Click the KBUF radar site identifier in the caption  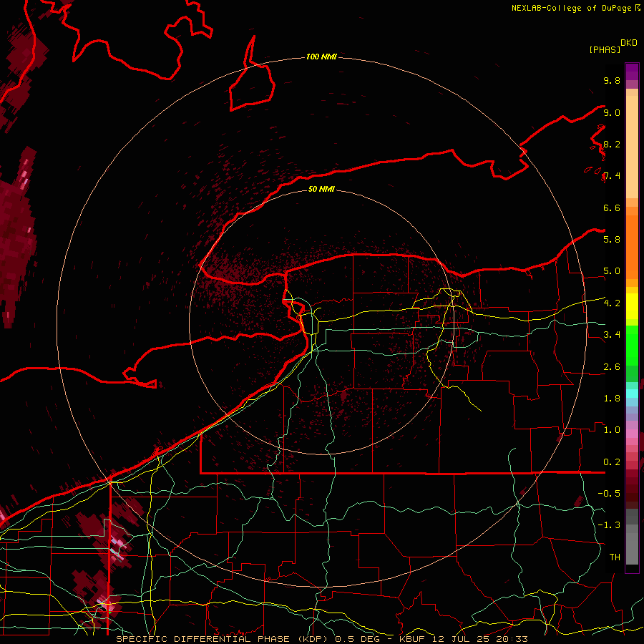(412, 639)
